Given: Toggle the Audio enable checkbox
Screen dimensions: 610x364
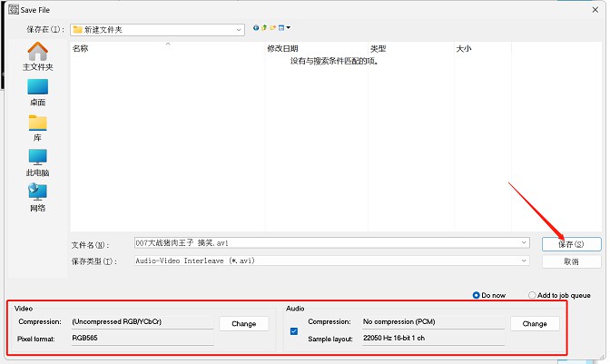Looking at the screenshot, I should pos(292,331).
